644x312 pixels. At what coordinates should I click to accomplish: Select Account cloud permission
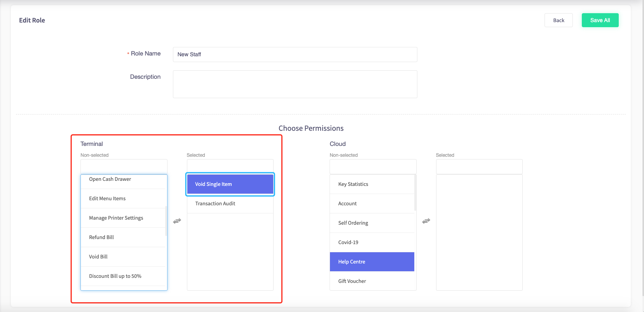pyautogui.click(x=372, y=204)
